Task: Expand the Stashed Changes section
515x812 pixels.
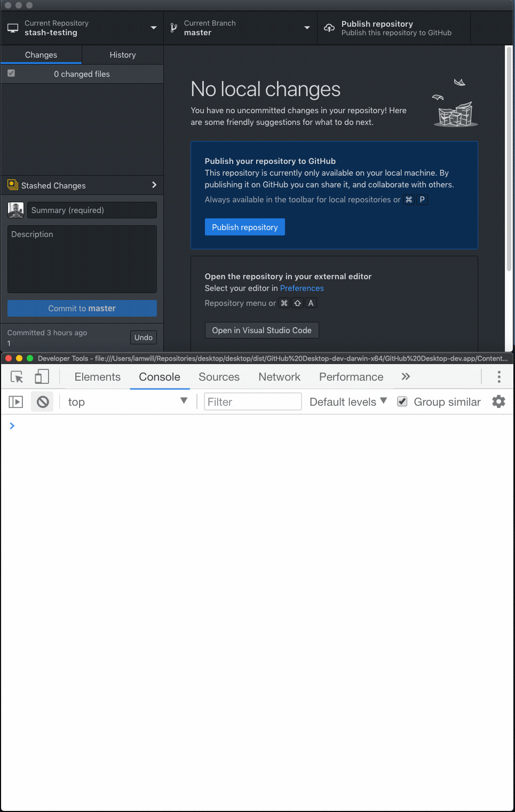Action: [154, 185]
